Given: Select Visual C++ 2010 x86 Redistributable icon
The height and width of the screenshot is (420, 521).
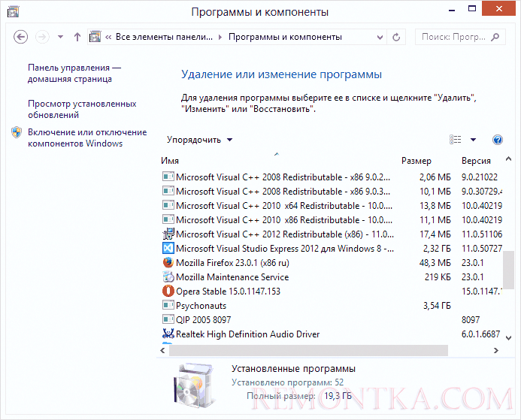Looking at the screenshot, I should [168, 219].
